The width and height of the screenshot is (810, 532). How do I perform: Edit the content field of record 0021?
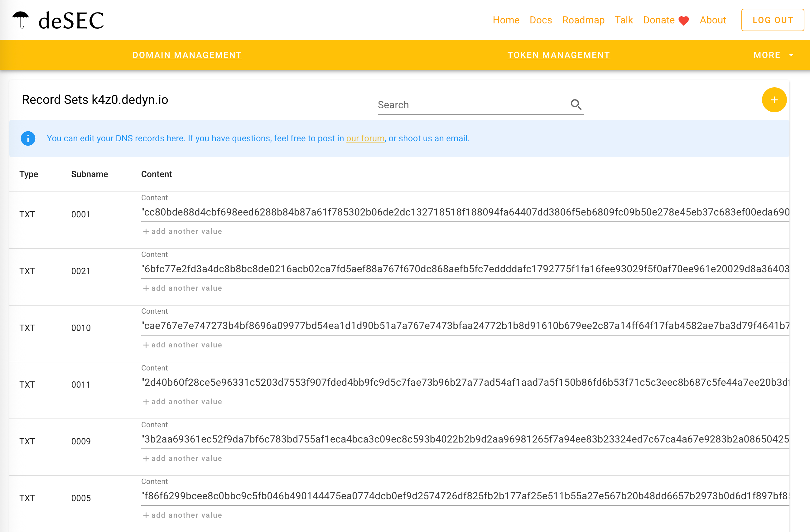coord(465,269)
